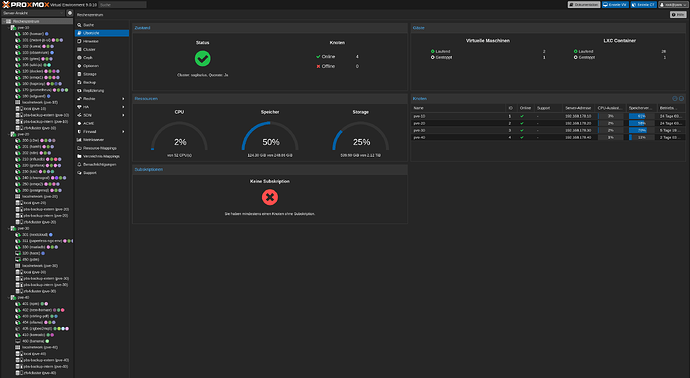
Task: Click into the top Suche search field
Action: tap(122, 4)
